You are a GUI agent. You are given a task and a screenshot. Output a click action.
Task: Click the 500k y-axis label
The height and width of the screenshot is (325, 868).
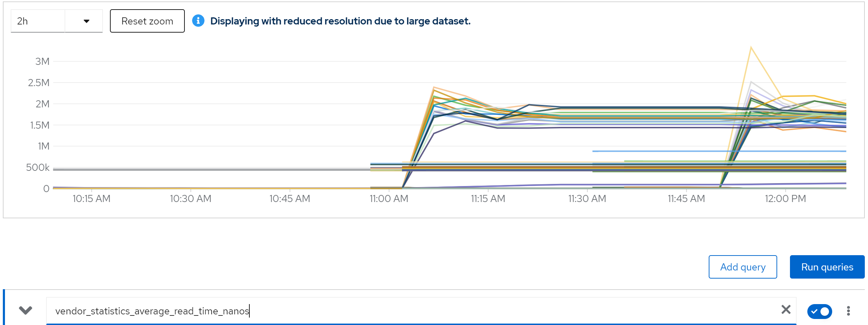(x=38, y=167)
